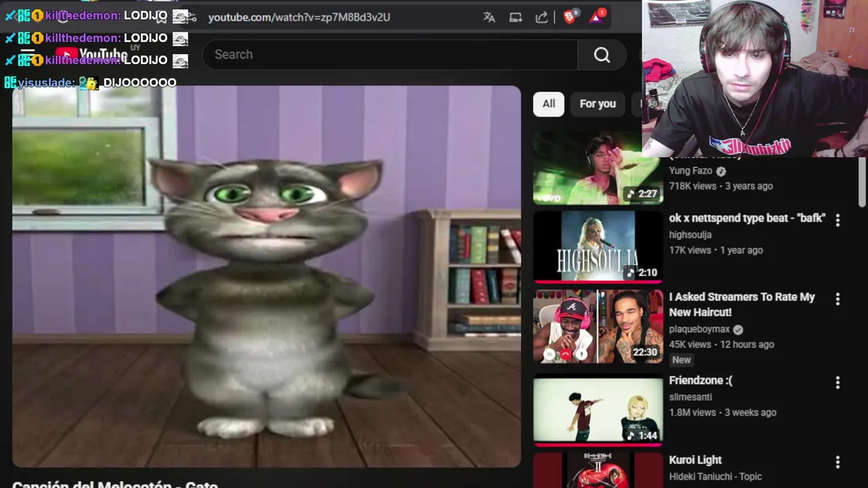Image resolution: width=868 pixels, height=488 pixels.
Task: Open options menu for 'Friendzone :(' video
Action: pos(837,382)
